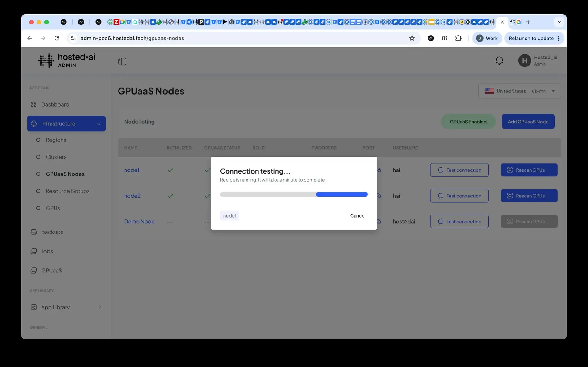Image resolution: width=588 pixels, height=367 pixels.
Task: Select the Backups sidebar icon
Action: tap(34, 232)
